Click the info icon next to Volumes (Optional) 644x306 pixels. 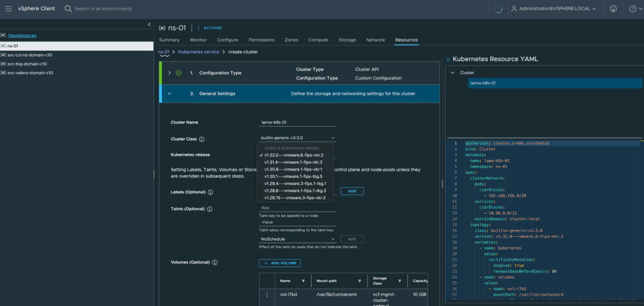215,263
